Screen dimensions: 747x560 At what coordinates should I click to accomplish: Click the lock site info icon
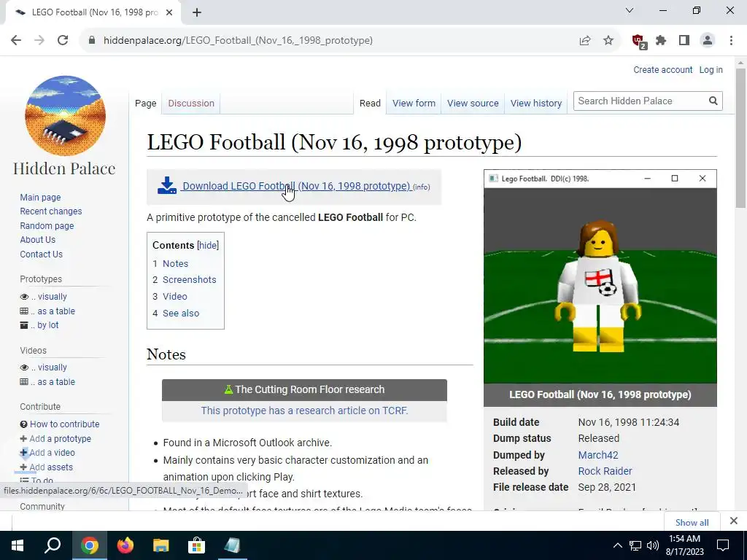[92, 41]
